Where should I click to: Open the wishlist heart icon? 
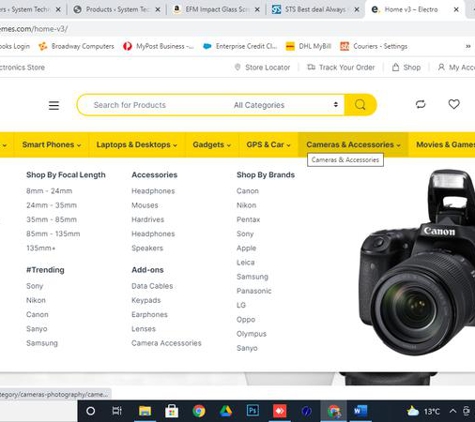(x=454, y=104)
